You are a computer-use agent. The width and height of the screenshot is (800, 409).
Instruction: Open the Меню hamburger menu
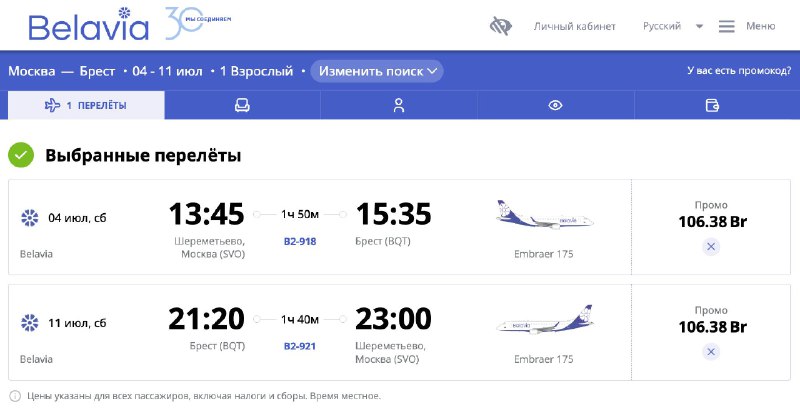(747, 26)
